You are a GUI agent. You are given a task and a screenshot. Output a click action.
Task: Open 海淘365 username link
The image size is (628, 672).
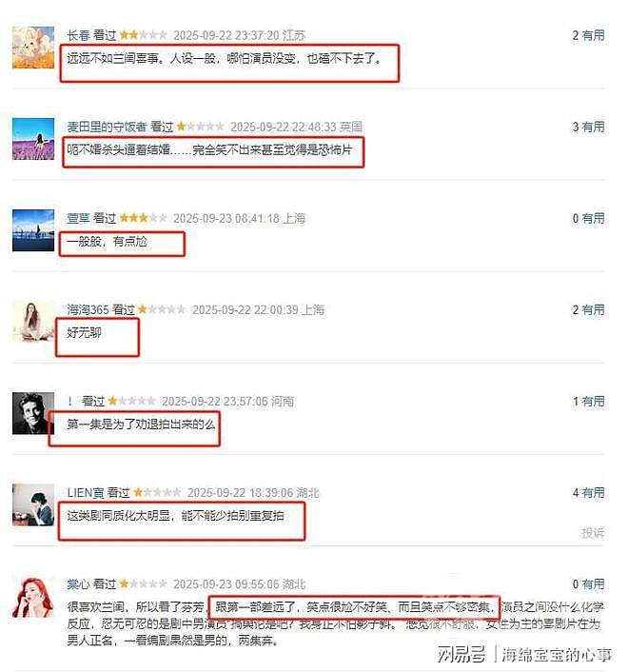point(88,309)
